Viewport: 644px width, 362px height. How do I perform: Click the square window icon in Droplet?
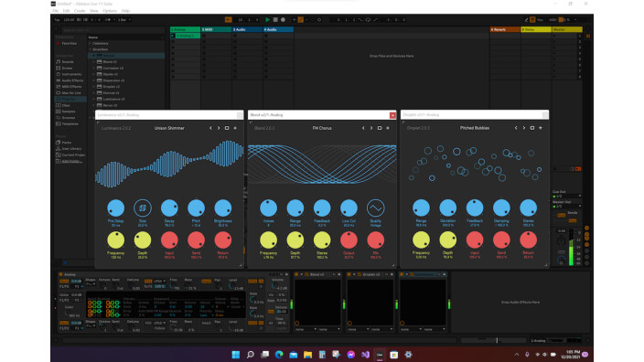pos(532,128)
